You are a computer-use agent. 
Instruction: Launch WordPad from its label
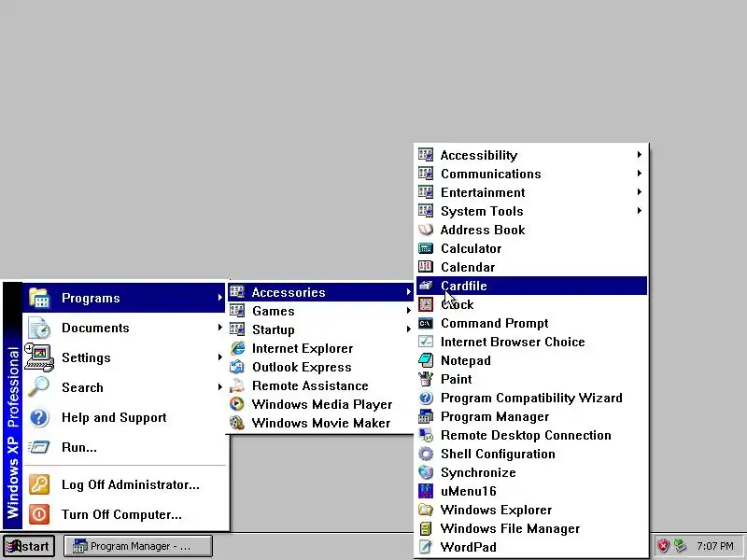click(469, 547)
